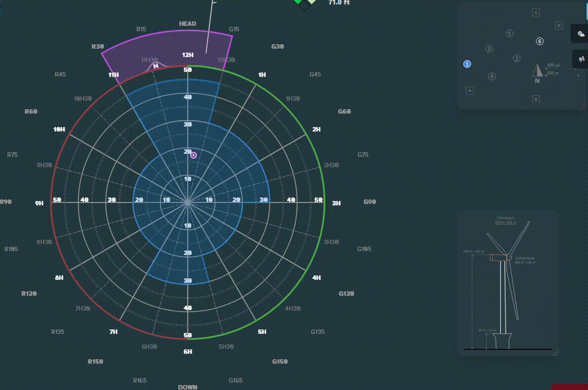Image resolution: width=588 pixels, height=390 pixels.
Task: Select turbine 6 on the site map
Action: [x=540, y=41]
